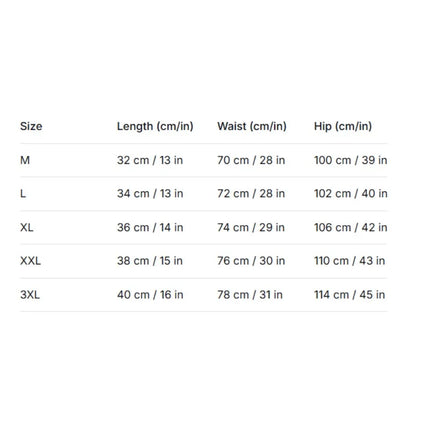
Task: Click the 32 cm / 13 in length cell
Action: [x=150, y=160]
